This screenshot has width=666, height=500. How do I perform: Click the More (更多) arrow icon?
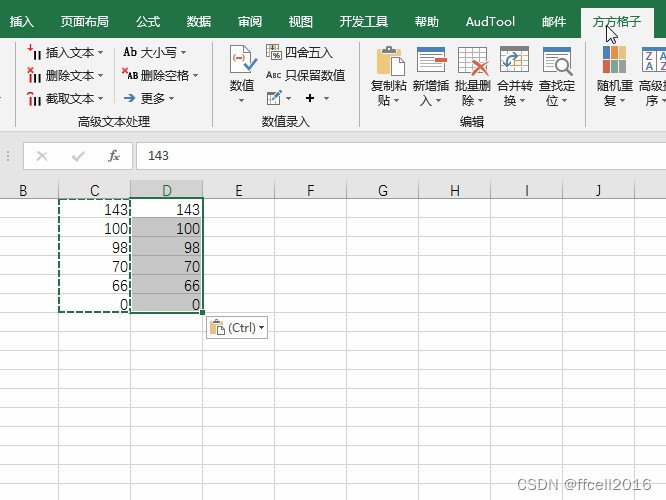130,98
